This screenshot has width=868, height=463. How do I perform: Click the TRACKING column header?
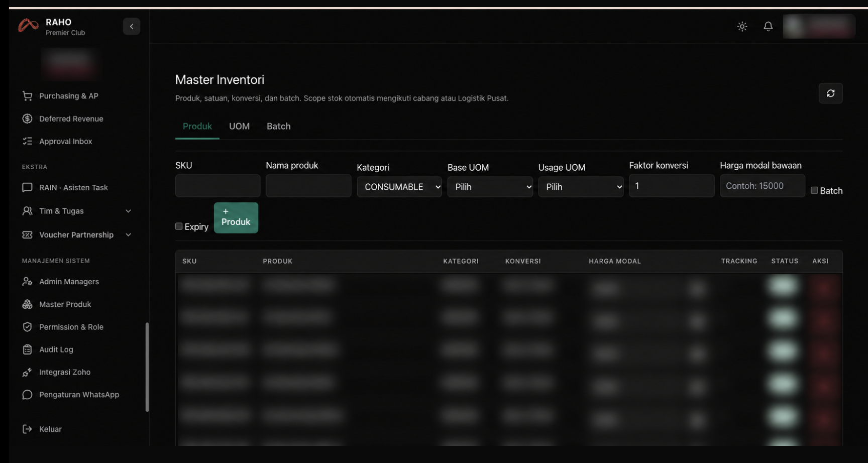click(739, 261)
